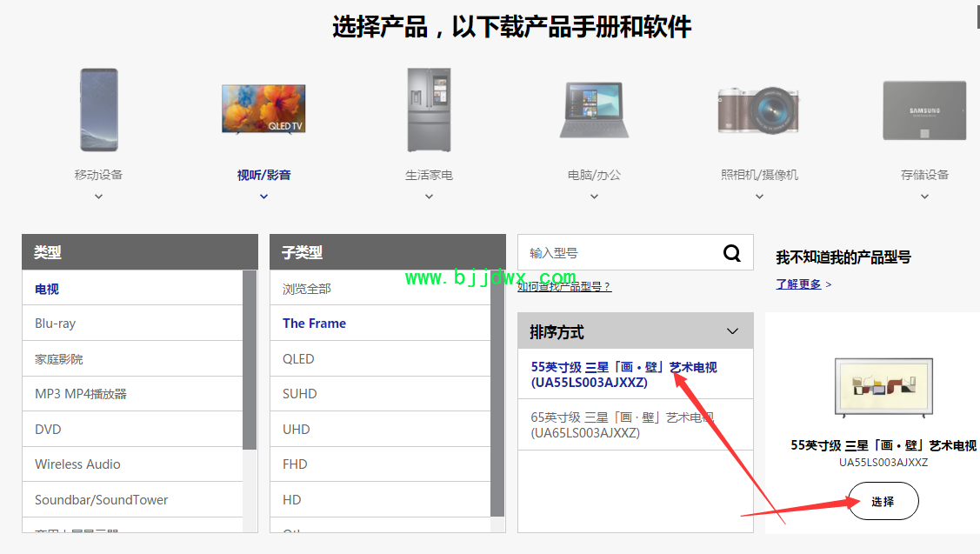Image resolution: width=980 pixels, height=554 pixels.
Task: Choose The Frame in the subtype list
Action: click(380, 324)
